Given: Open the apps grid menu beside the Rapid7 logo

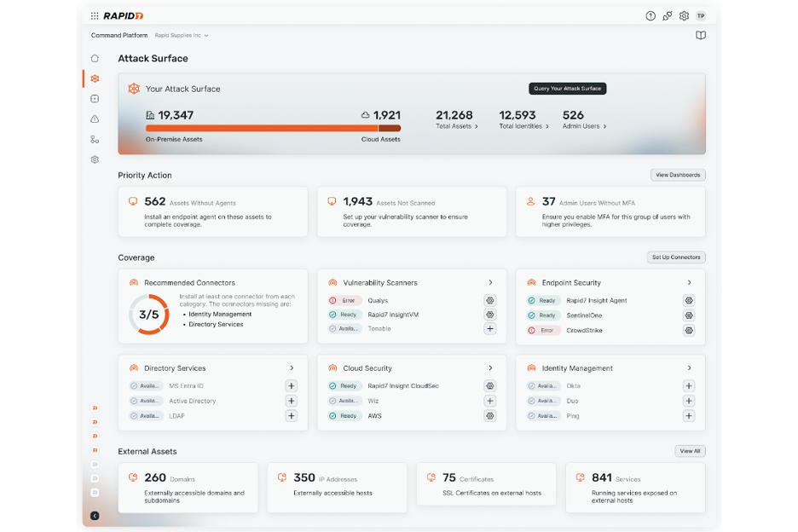Looking at the screenshot, I should click(95, 15).
